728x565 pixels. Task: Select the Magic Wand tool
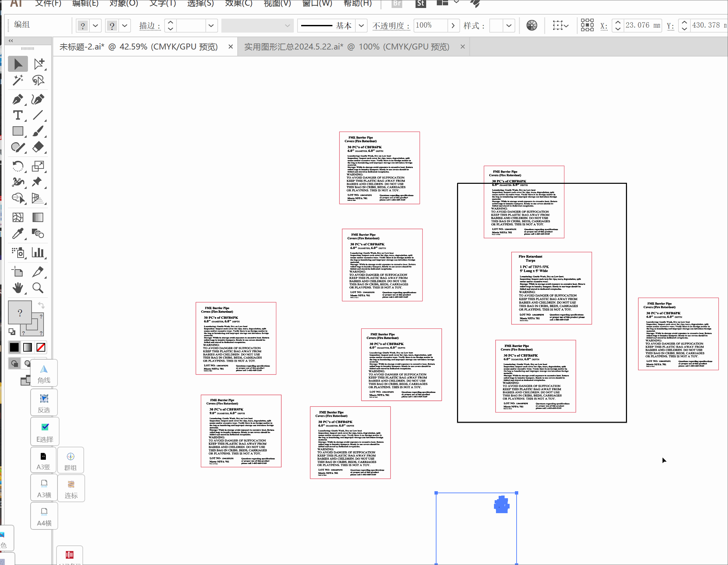point(18,80)
